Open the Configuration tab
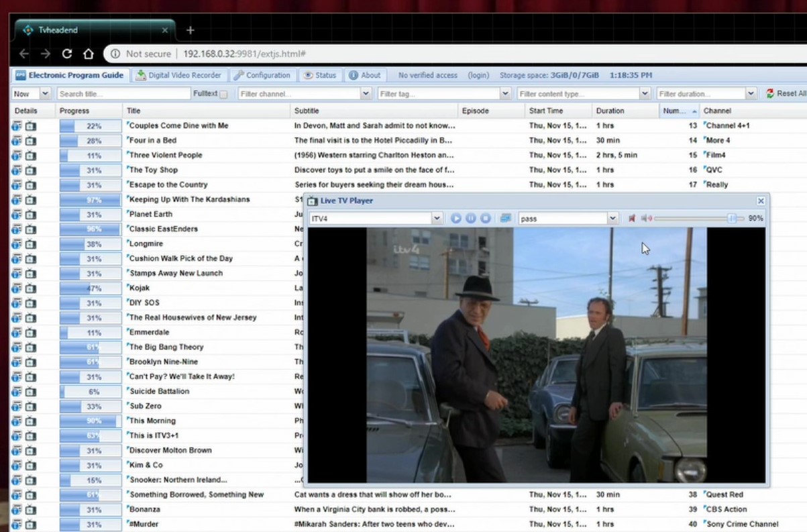The height and width of the screenshot is (532, 807). [x=262, y=75]
